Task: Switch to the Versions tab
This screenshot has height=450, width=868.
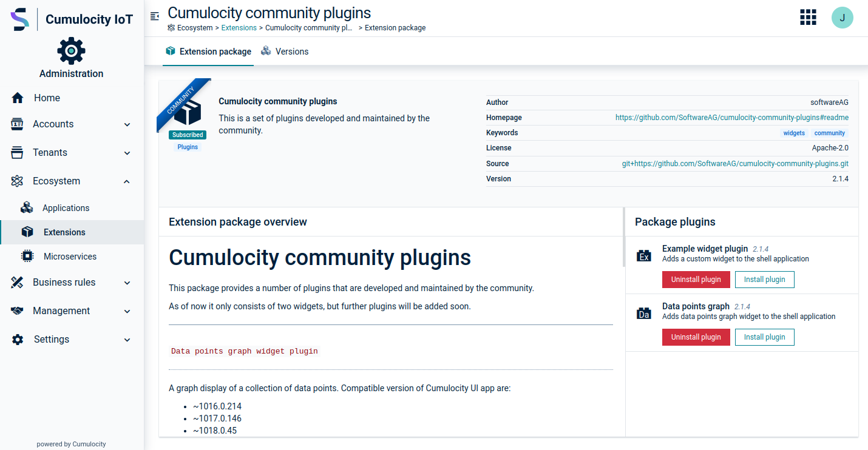Action: pos(285,52)
